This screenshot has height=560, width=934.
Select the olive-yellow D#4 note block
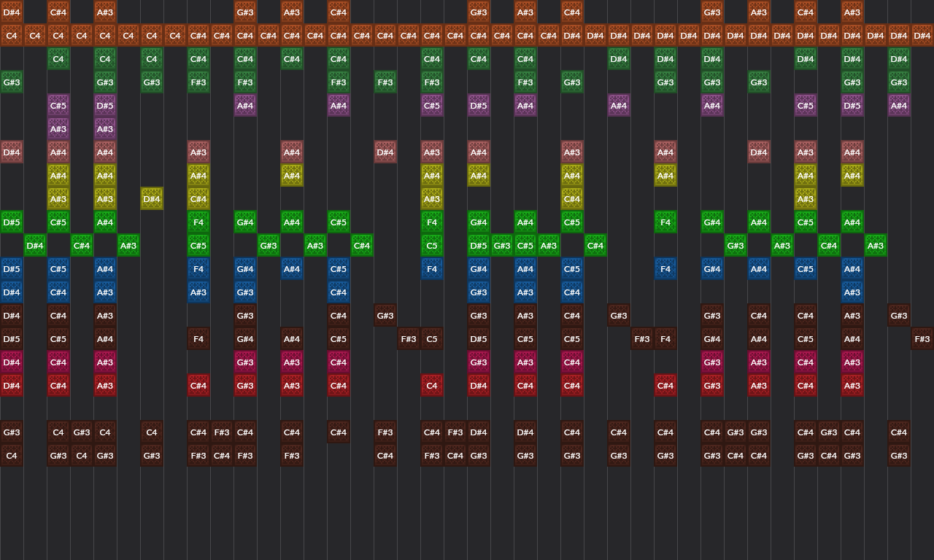pos(152,198)
